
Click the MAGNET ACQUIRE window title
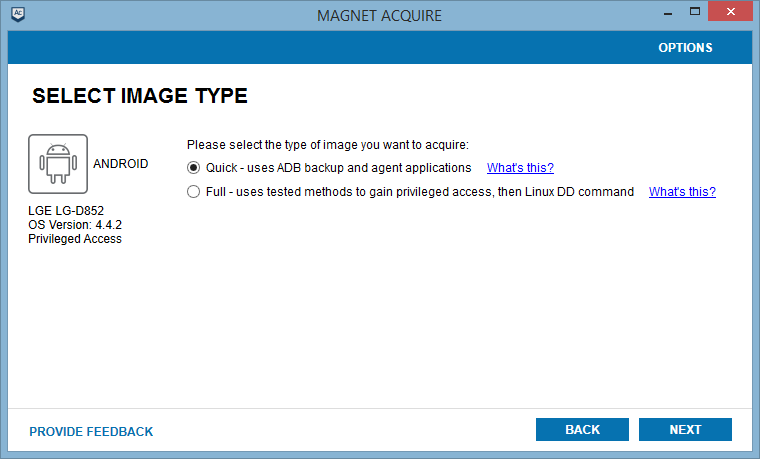tap(380, 16)
